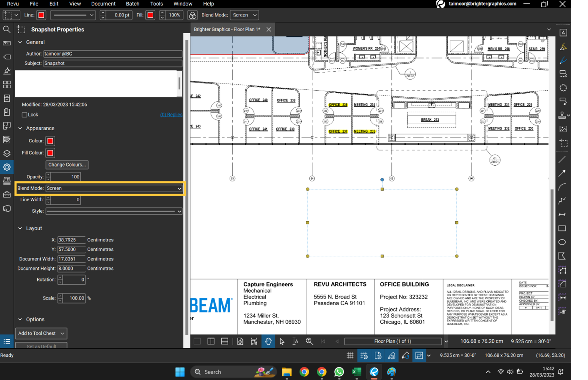This screenshot has width=588, height=380.
Task: Click the Measure tool icon
Action: [x=6, y=43]
